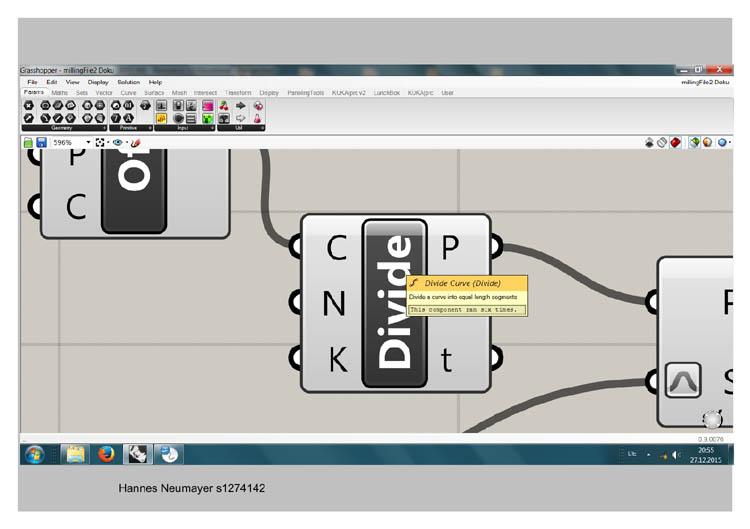The height and width of the screenshot is (529, 750).
Task: Click the Number Slider input icon
Action: click(x=162, y=105)
